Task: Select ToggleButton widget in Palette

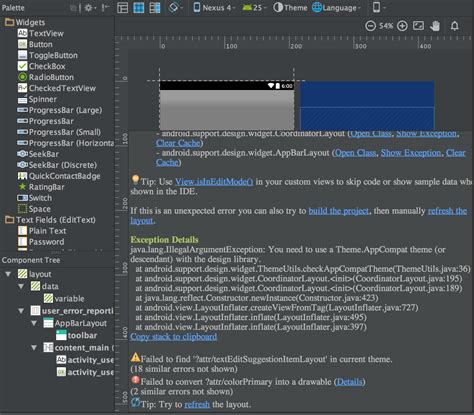Action: pos(48,55)
